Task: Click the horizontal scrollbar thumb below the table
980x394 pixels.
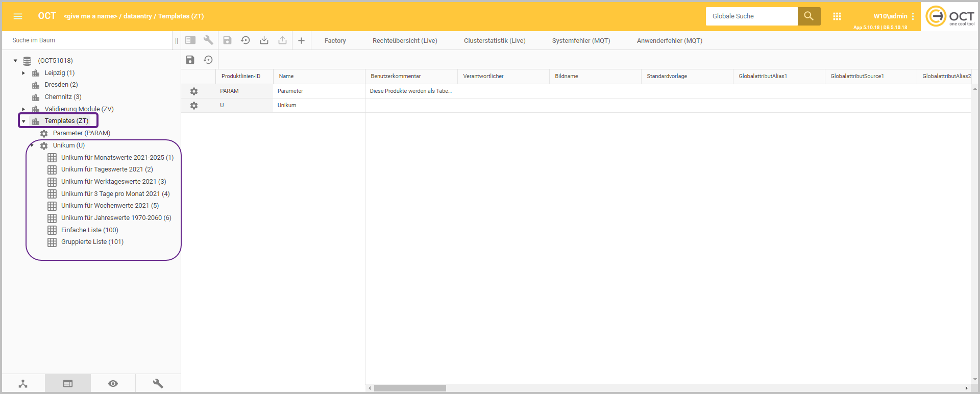Action: [410, 388]
